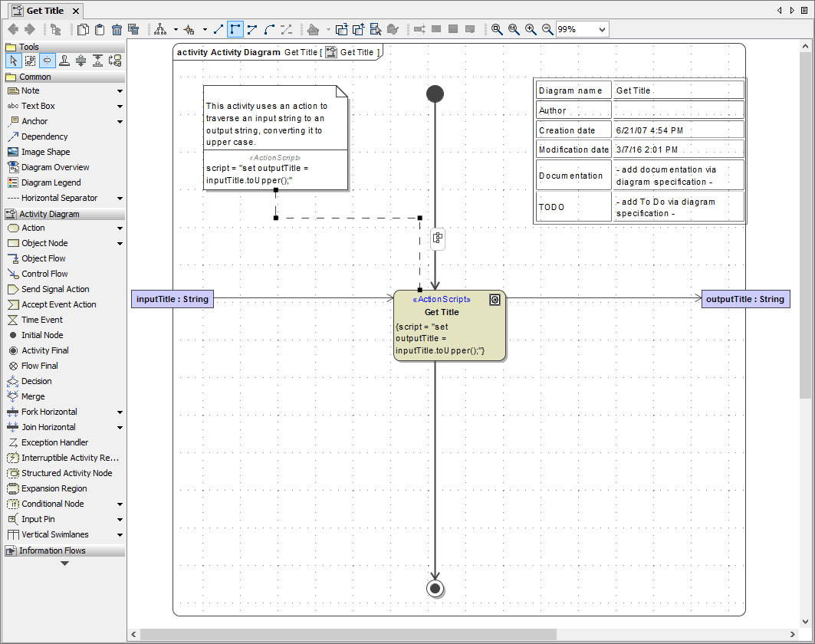Click the zoom in magnifier icon
The height and width of the screenshot is (644, 815).
[531, 30]
